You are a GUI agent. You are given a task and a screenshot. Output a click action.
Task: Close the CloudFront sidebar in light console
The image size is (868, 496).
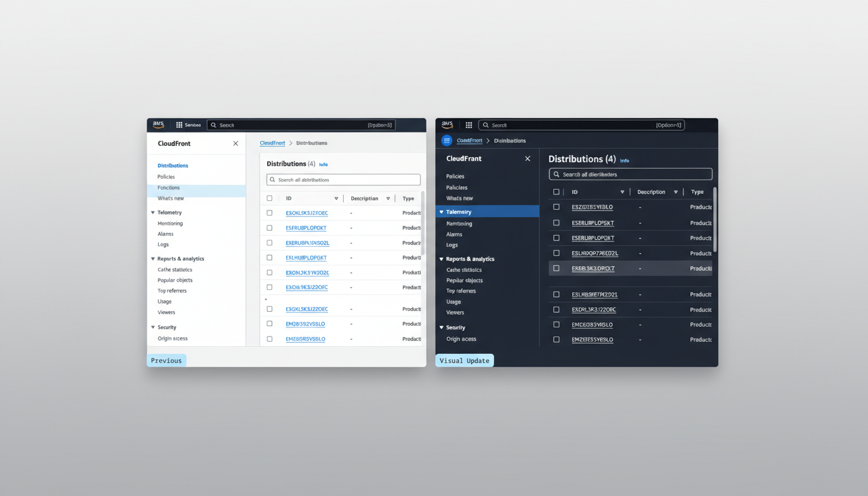coord(235,143)
